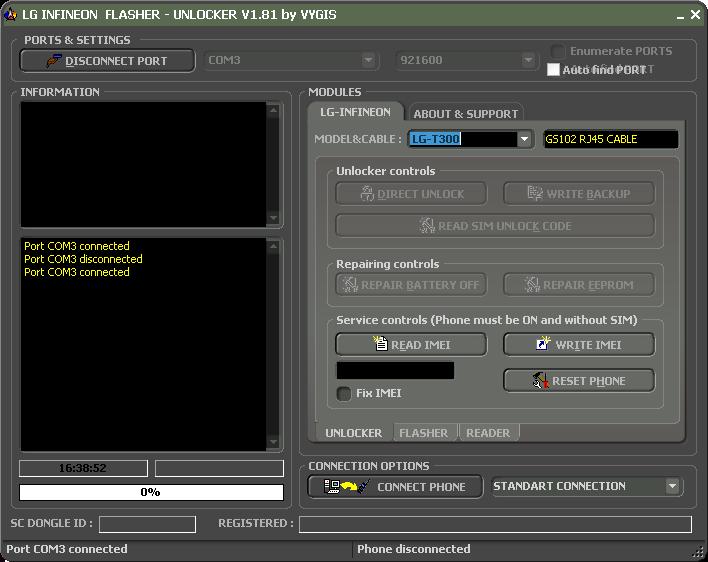Click the 16:38:52 time field
The image size is (708, 562).
[83, 468]
